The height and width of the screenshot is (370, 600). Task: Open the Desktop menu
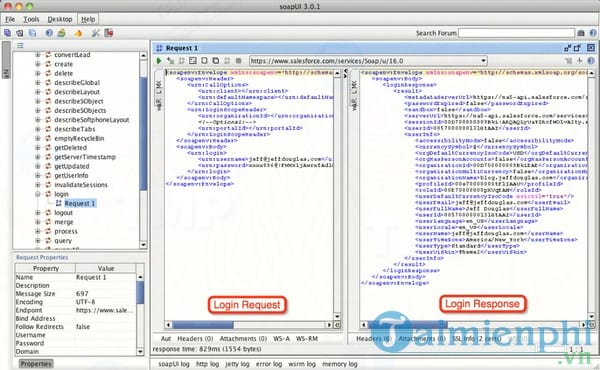[x=60, y=19]
